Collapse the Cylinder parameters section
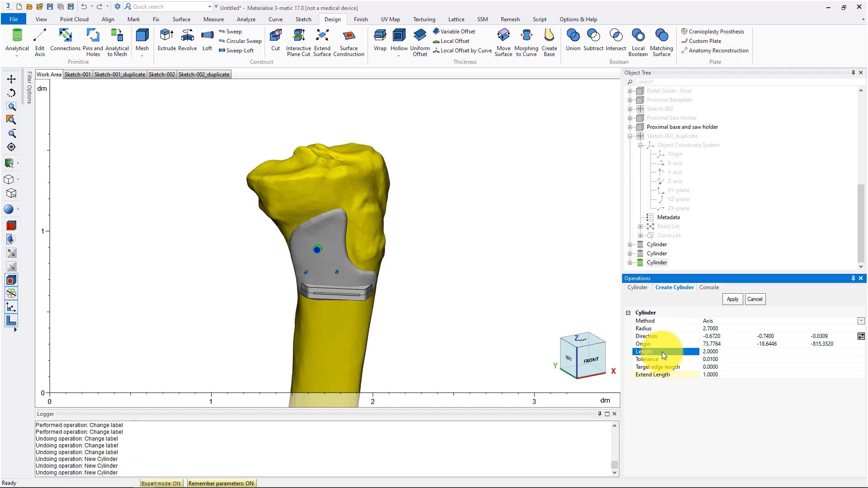Screen dimensions: 868x488 coord(628,313)
